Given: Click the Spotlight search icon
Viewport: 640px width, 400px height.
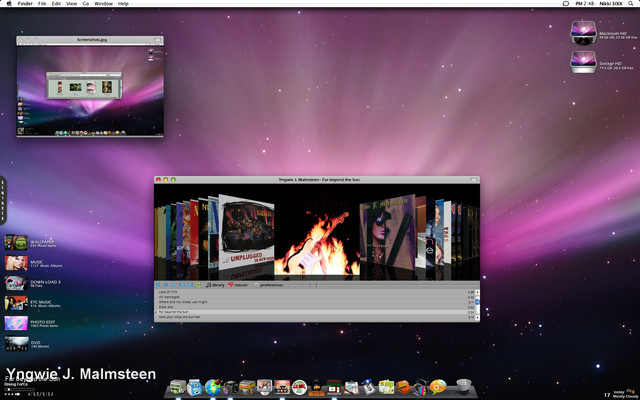Looking at the screenshot, I should click(x=632, y=4).
